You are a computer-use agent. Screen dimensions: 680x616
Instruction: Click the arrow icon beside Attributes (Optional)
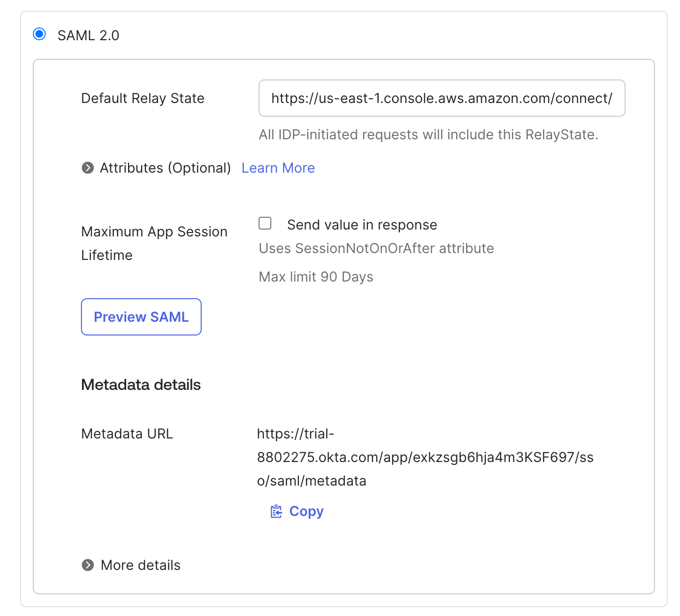pyautogui.click(x=88, y=168)
